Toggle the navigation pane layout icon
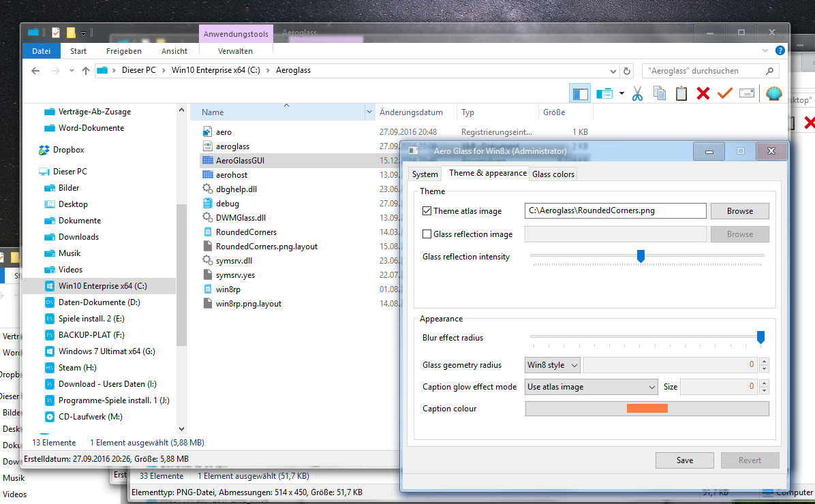 click(x=580, y=94)
